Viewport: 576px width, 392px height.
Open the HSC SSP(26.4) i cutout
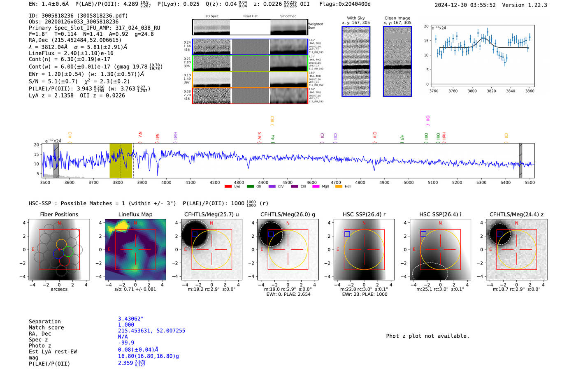pyautogui.click(x=440, y=250)
